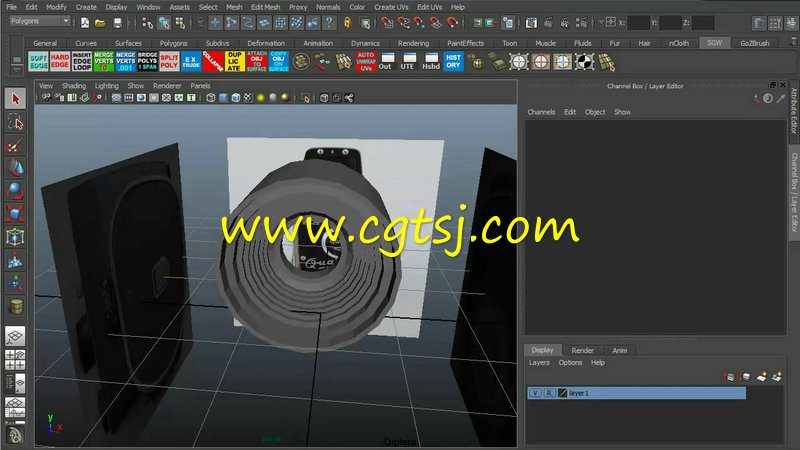Switch to the Polygons shelf tab

[x=173, y=43]
